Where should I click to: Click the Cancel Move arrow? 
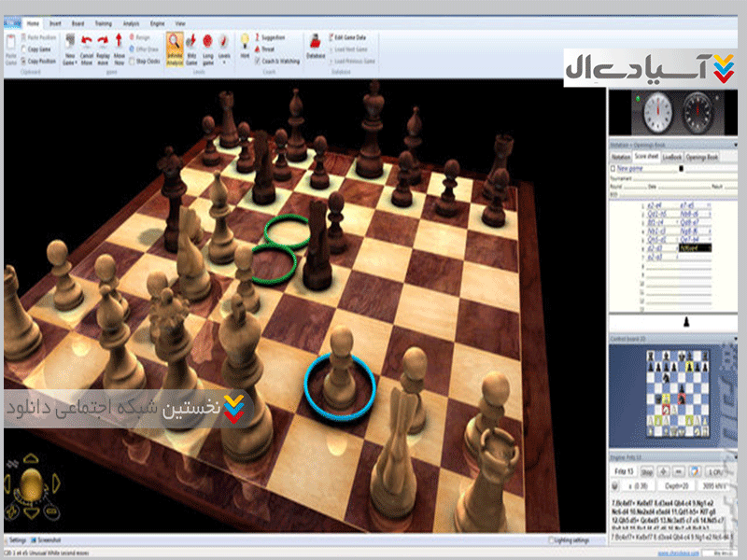coord(86,48)
